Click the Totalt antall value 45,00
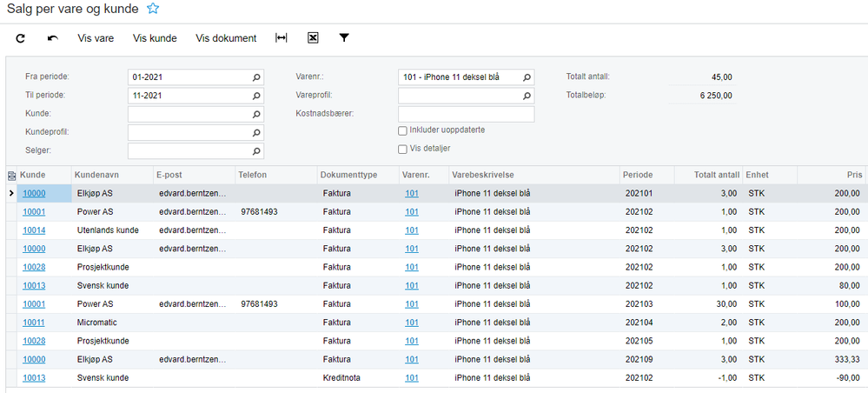The height and width of the screenshot is (393, 868). (722, 77)
